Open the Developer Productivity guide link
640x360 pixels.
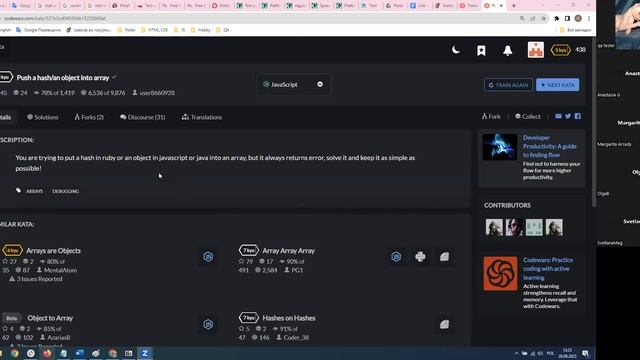pos(550,146)
